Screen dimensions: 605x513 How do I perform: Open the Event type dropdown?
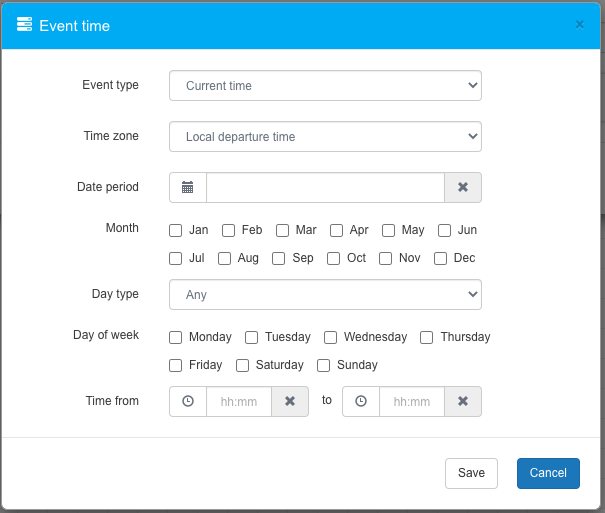[x=325, y=86]
